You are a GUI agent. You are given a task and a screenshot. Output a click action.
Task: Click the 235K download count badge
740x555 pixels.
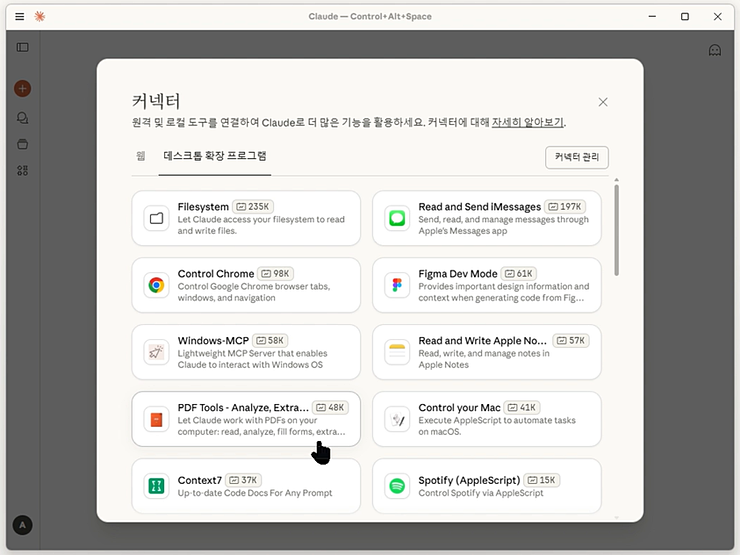click(253, 207)
